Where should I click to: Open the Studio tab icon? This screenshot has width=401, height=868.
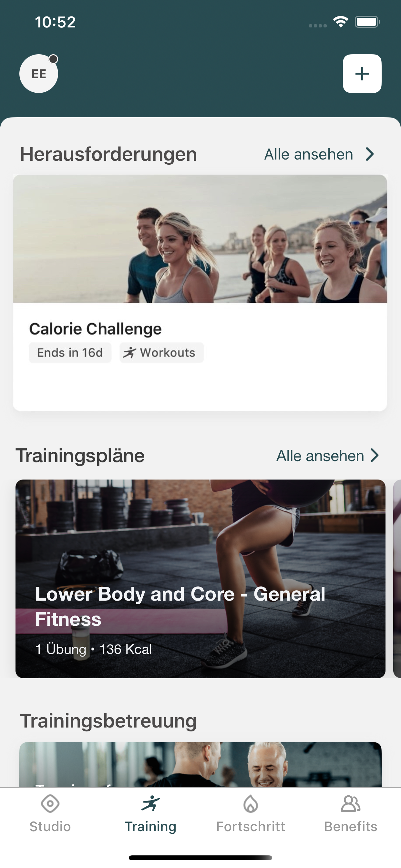[x=50, y=804]
